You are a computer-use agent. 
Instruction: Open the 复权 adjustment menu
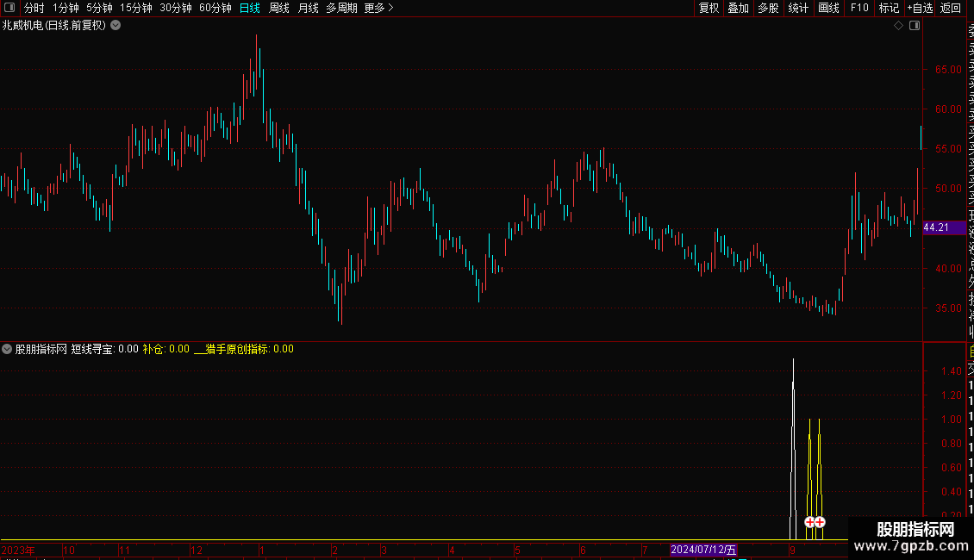(709, 8)
